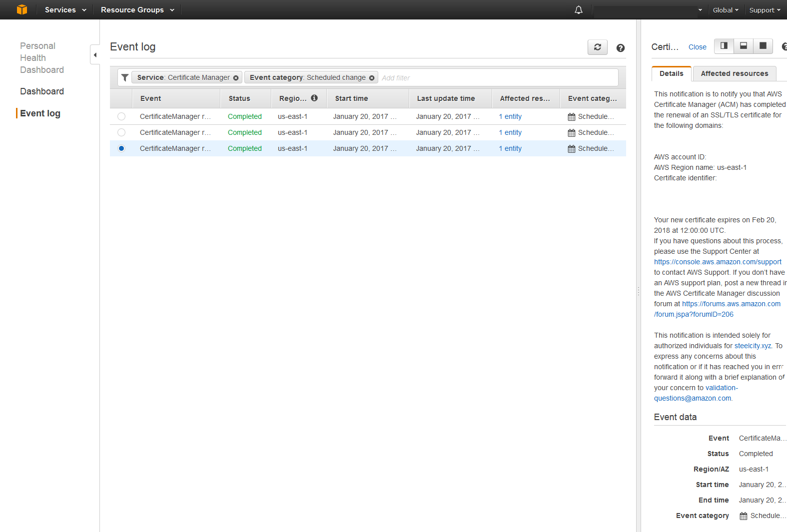Viewport: 787px width, 532px height.
Task: Open the Resource Groups dropdown
Action: (x=137, y=10)
